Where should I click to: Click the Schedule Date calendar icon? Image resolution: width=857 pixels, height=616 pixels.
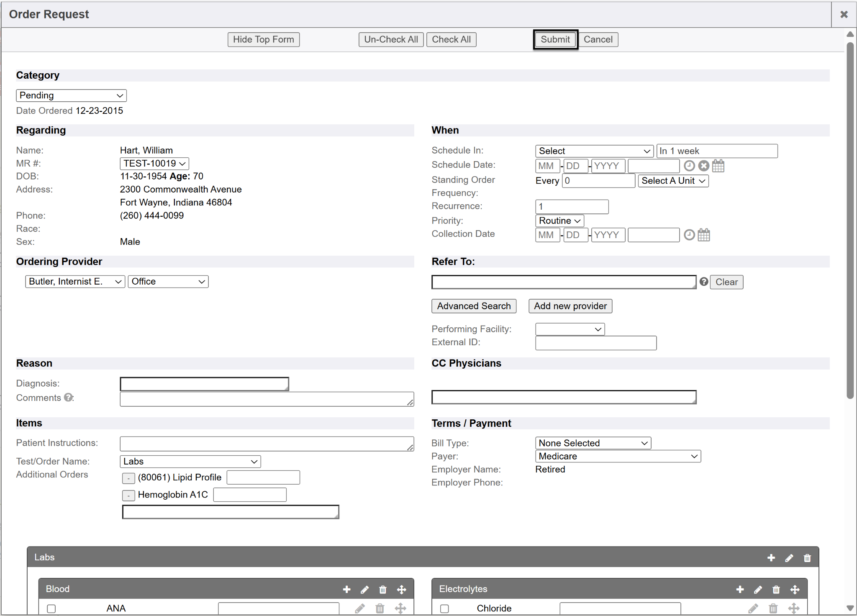click(718, 166)
